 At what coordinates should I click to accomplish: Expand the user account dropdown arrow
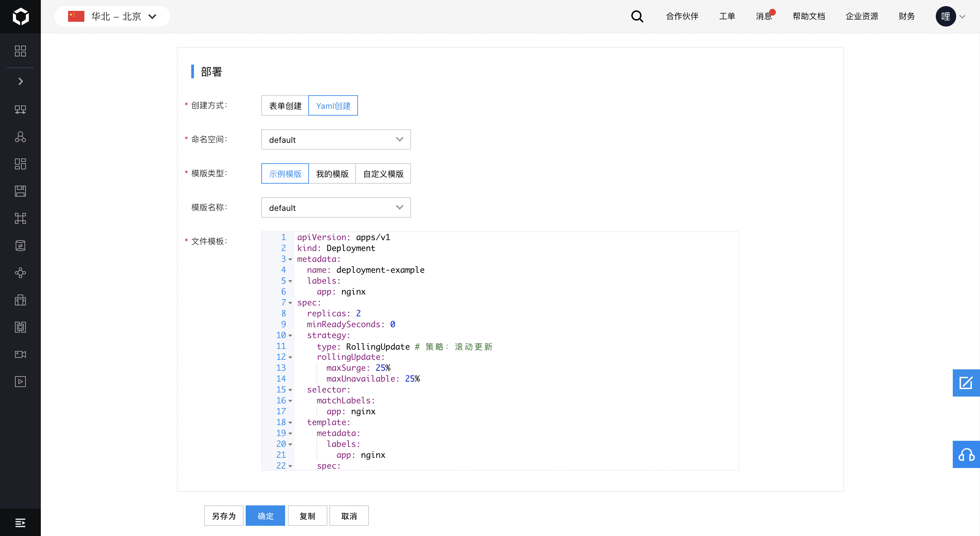coord(963,17)
